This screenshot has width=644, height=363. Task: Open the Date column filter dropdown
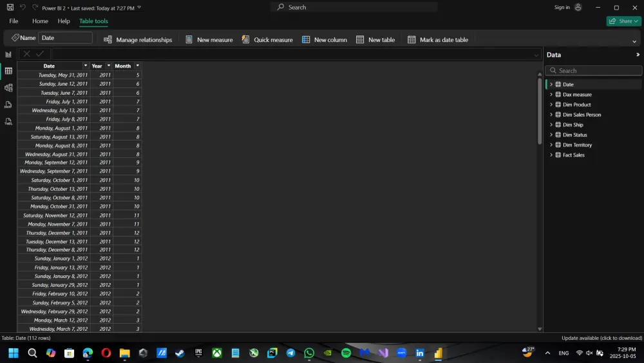[x=86, y=66]
